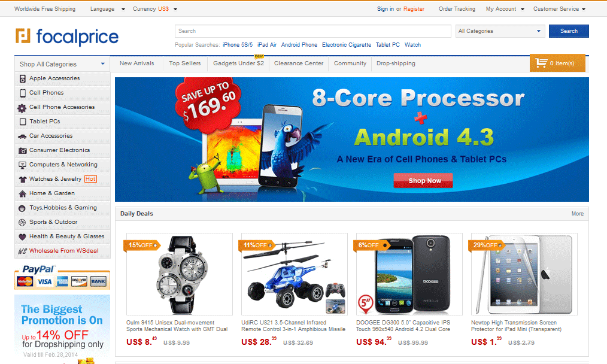Click the Watches & Jewelry shirt icon
607x364 pixels.
pos(23,179)
